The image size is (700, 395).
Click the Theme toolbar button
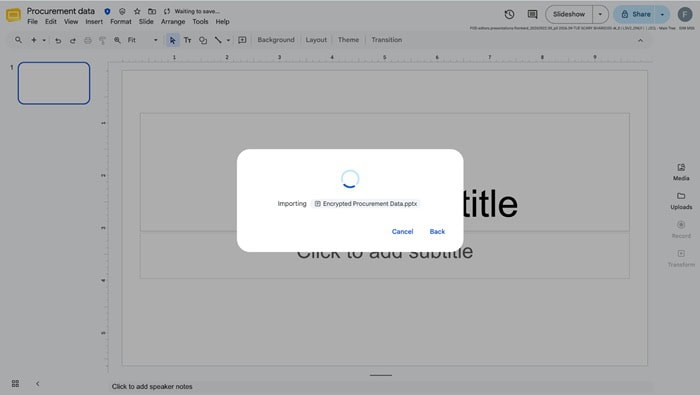click(348, 40)
